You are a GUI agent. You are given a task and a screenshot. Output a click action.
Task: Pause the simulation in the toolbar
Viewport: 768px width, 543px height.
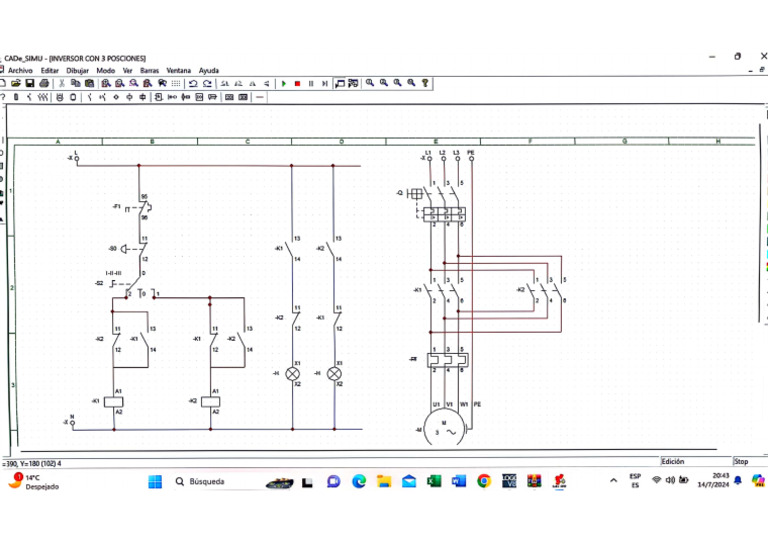click(311, 84)
